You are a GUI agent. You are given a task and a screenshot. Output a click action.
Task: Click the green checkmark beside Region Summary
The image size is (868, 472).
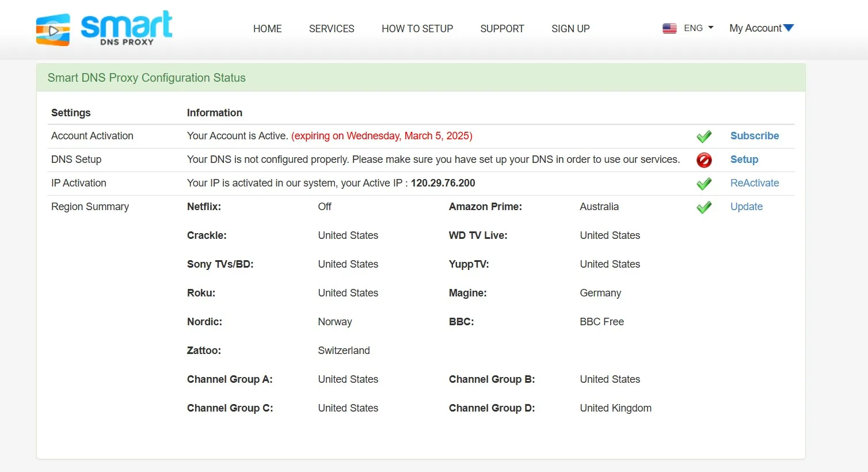pos(704,207)
